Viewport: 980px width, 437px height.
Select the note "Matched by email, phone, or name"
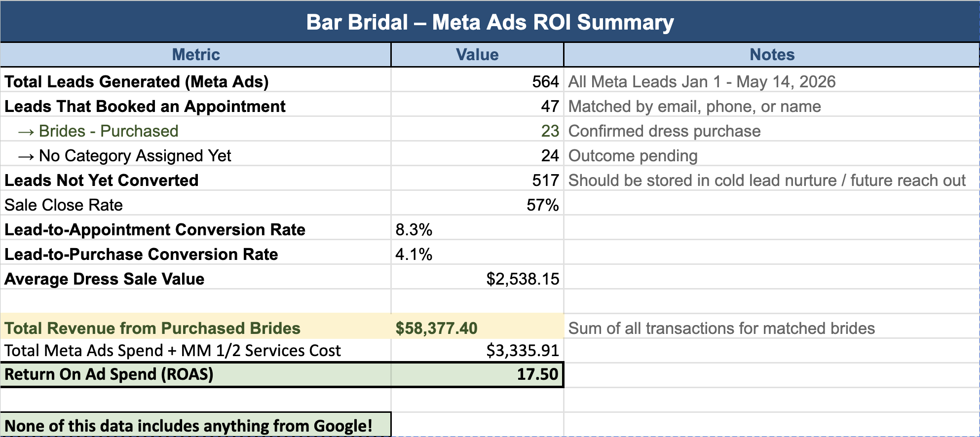click(x=772, y=104)
